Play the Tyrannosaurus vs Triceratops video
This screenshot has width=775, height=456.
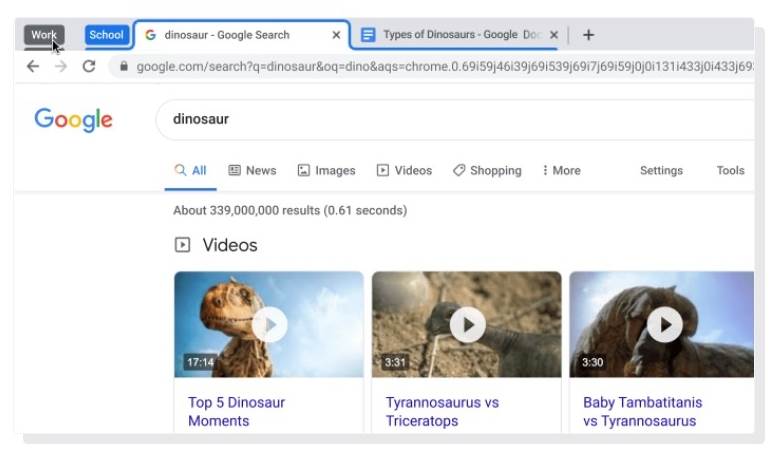(x=466, y=324)
